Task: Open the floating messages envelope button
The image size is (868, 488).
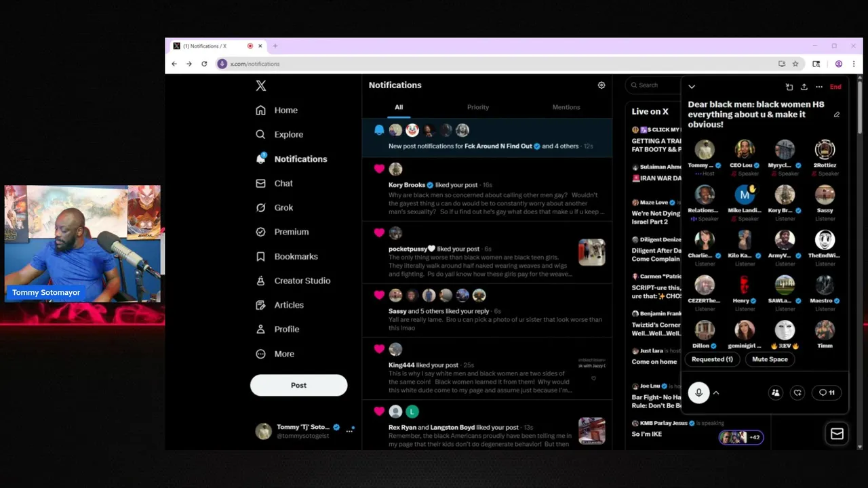Action: click(837, 434)
